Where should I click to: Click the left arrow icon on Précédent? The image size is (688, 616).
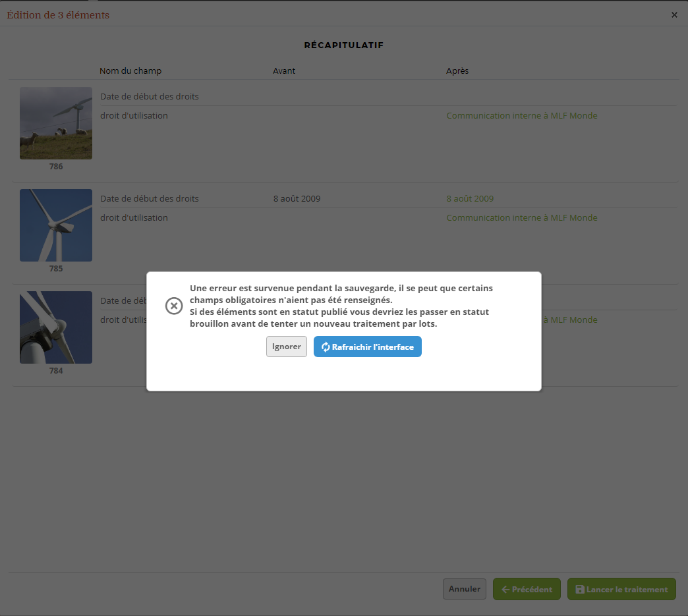click(505, 590)
